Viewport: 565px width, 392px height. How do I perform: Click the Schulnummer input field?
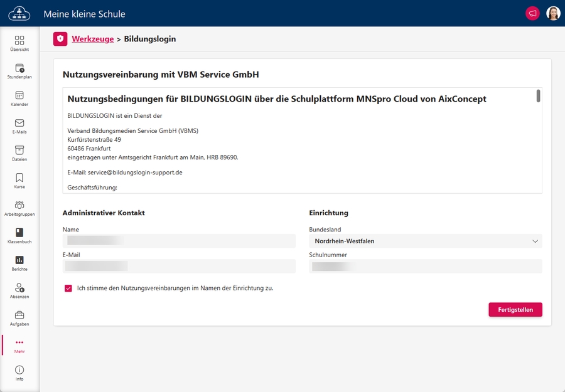point(425,267)
